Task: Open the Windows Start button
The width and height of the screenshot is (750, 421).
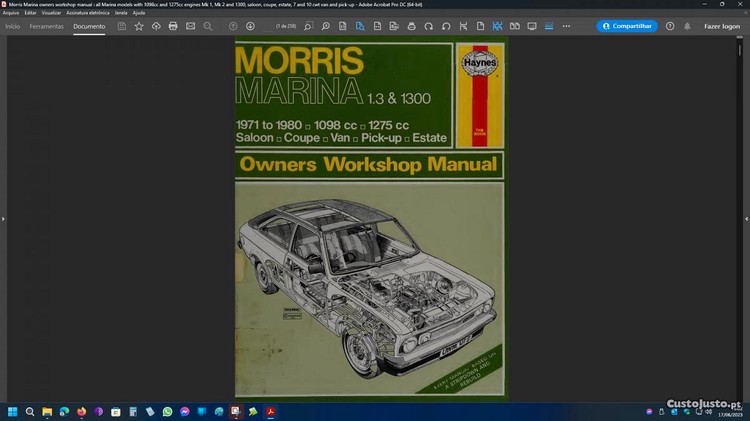Action: click(x=14, y=411)
